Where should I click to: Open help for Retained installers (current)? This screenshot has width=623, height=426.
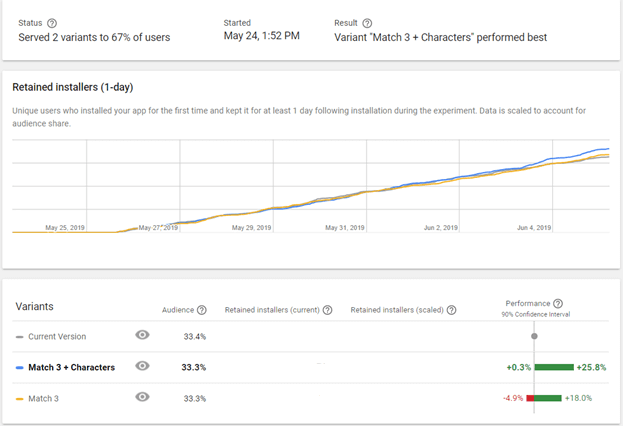328,310
